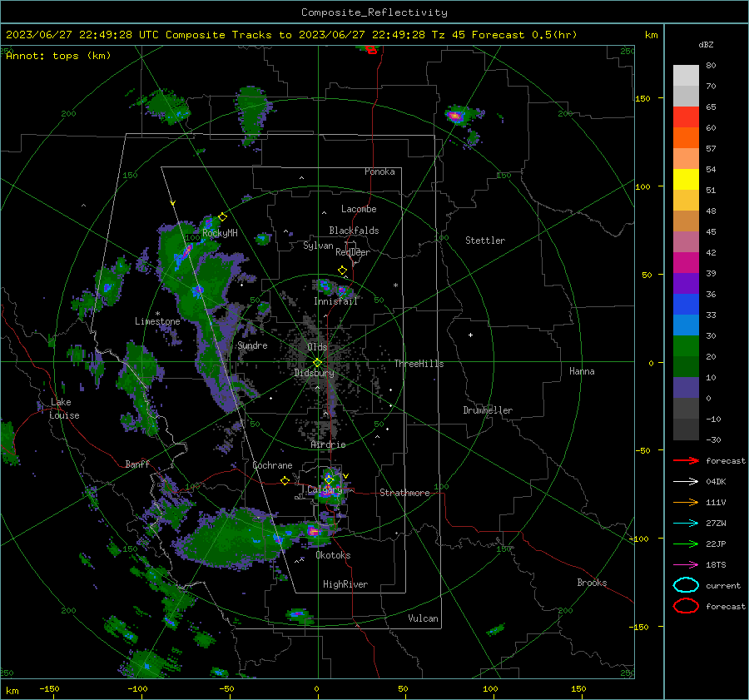Screen dimensions: 749x700
Task: Click the Limestone label
Action: [x=157, y=321]
